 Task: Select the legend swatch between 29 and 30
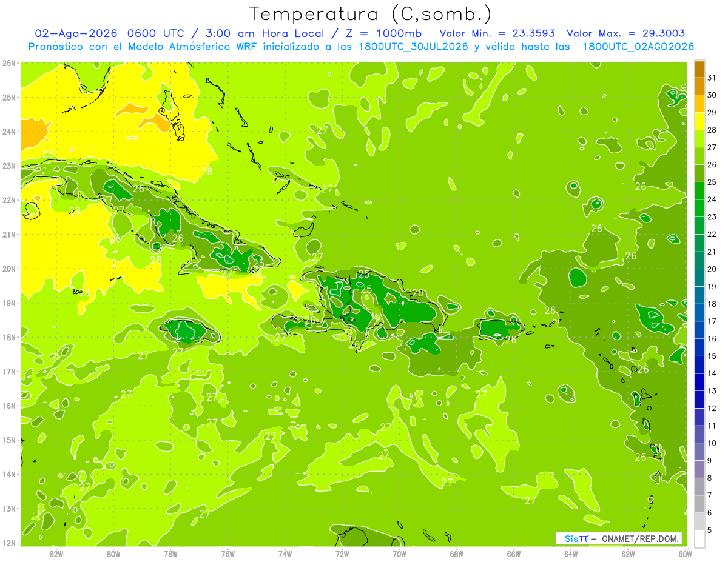(699, 104)
